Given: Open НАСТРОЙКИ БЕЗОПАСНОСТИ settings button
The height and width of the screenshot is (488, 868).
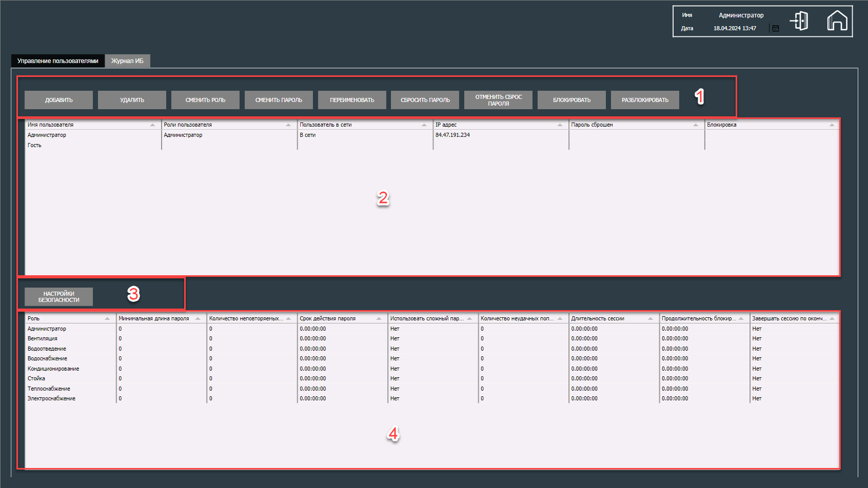Looking at the screenshot, I should click(x=58, y=297).
